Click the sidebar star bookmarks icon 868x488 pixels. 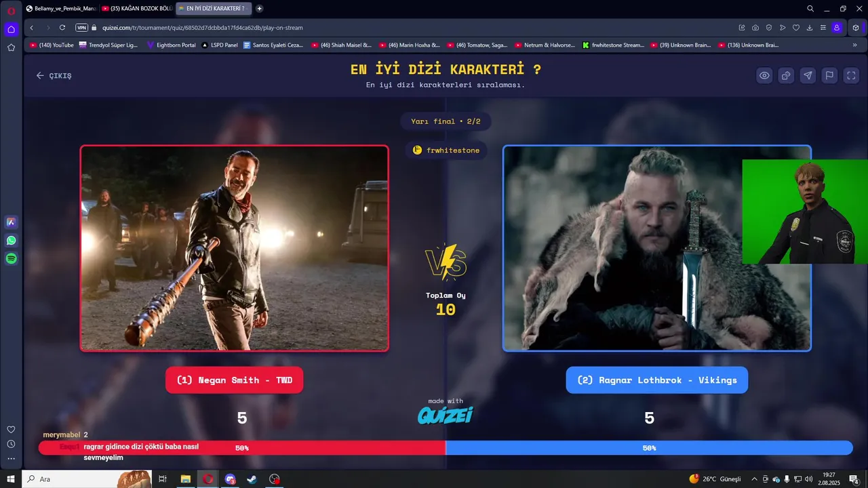(x=11, y=47)
